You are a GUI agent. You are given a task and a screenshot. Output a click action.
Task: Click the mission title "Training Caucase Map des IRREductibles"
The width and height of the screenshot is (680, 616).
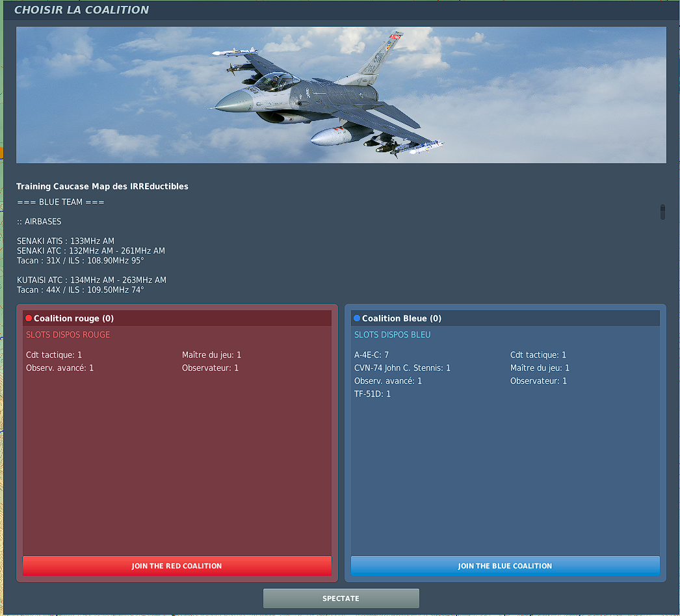tap(102, 187)
